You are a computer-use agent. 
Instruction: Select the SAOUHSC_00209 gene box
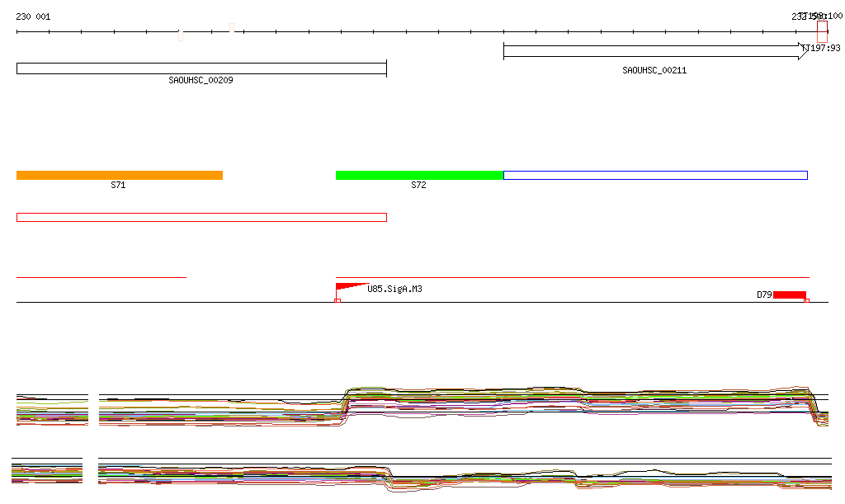tap(201, 68)
